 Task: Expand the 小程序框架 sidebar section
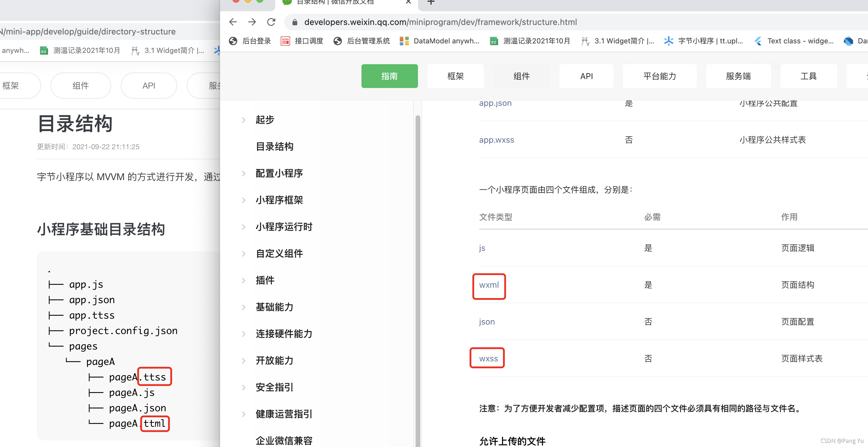click(x=243, y=200)
